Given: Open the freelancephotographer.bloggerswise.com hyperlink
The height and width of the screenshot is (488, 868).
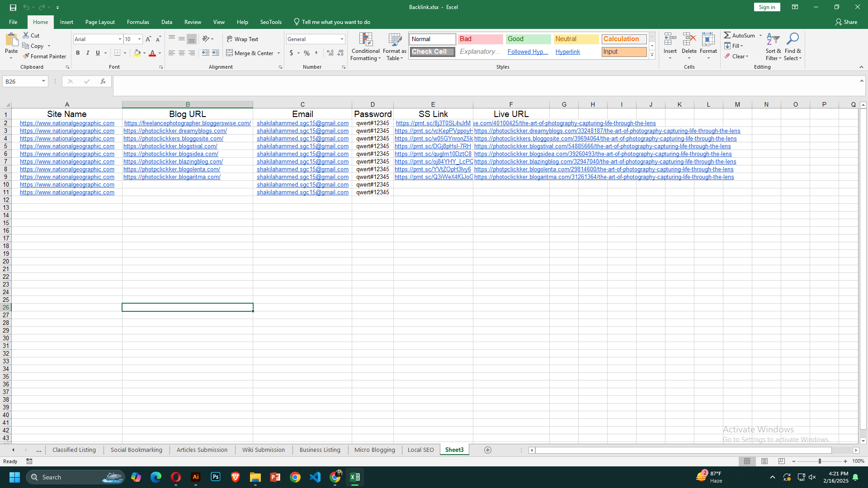Looking at the screenshot, I should click(x=187, y=123).
